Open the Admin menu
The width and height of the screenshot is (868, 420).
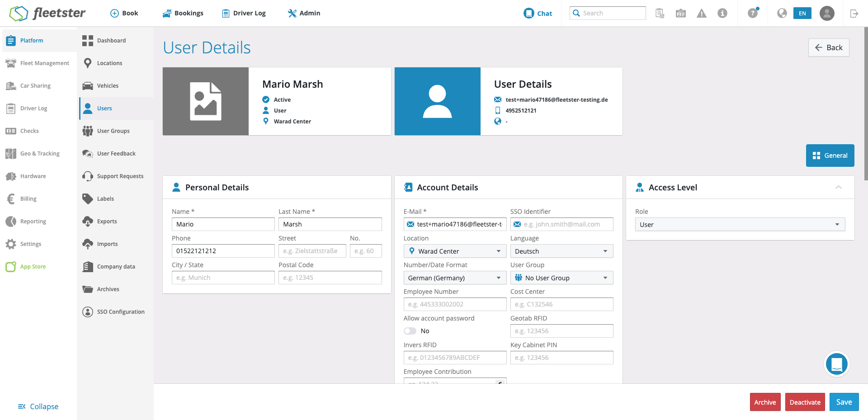click(x=304, y=13)
